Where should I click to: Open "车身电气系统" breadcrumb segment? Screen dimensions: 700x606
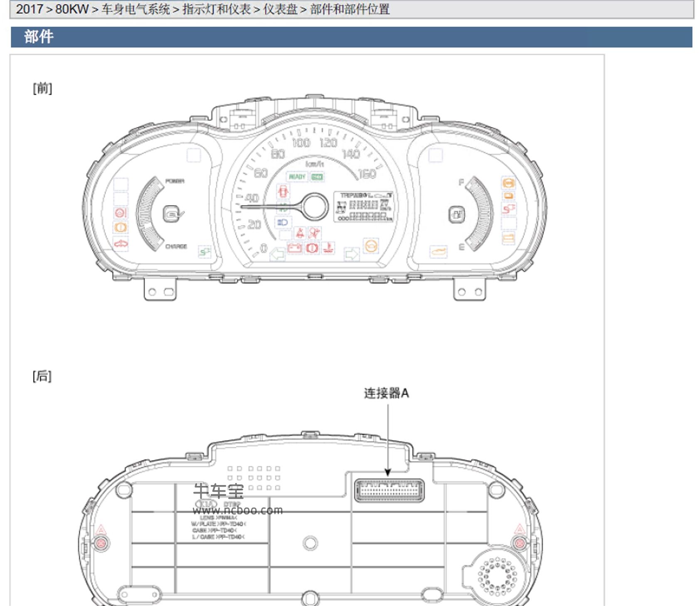136,9
